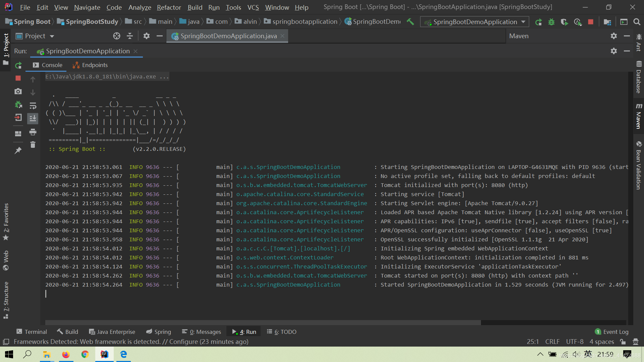Click the Search Everywhere magnifier icon
644x362 pixels.
pyautogui.click(x=637, y=22)
